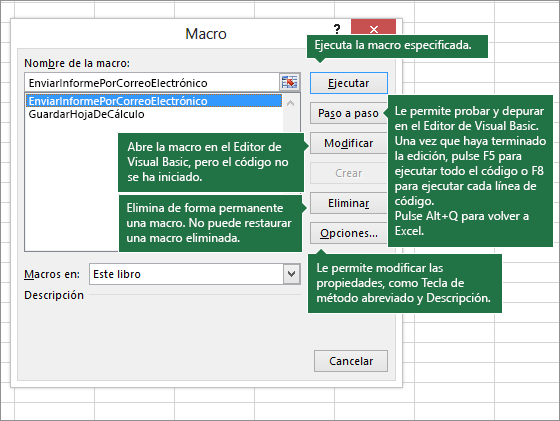Click the Cancelar button
Screen dimensions: 560x421
[351, 361]
